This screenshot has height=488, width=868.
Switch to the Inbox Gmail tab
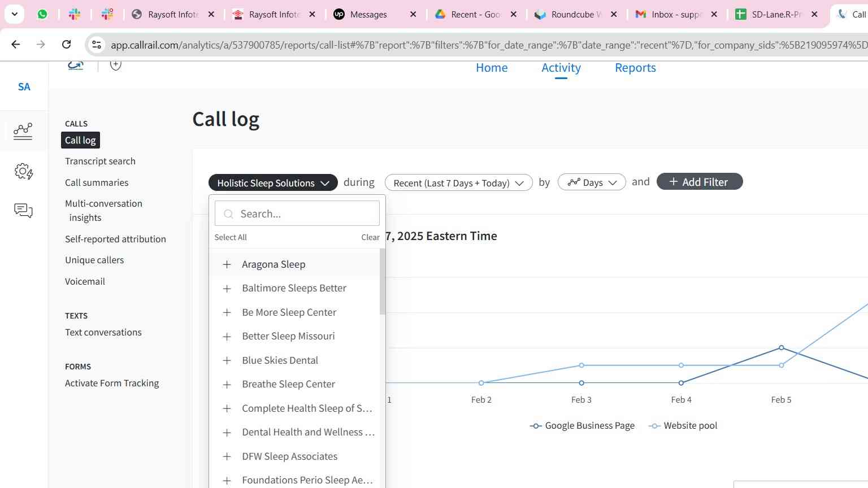(x=676, y=14)
